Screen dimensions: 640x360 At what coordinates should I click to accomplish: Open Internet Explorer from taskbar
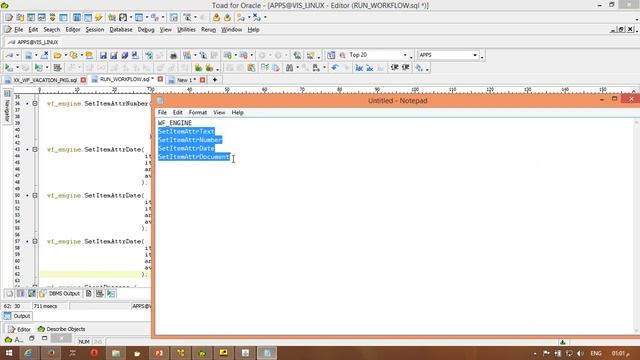29,353
